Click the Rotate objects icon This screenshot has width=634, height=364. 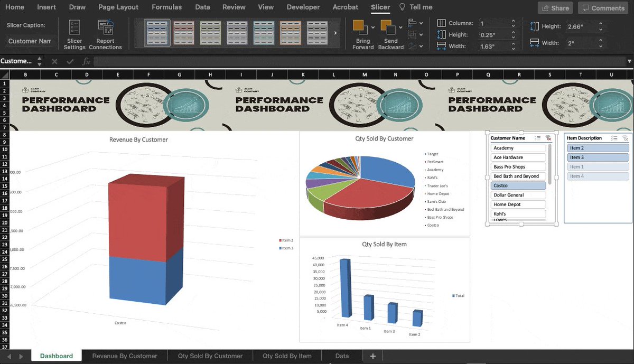[x=412, y=46]
